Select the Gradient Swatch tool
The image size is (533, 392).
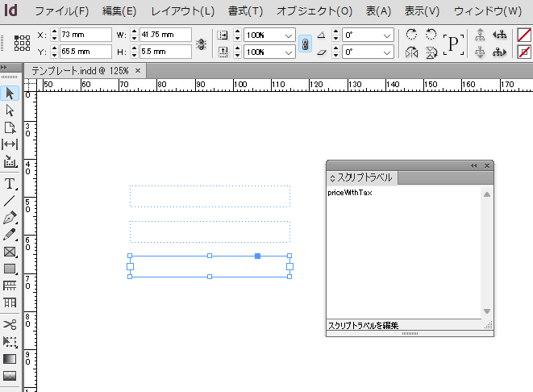pos(10,358)
